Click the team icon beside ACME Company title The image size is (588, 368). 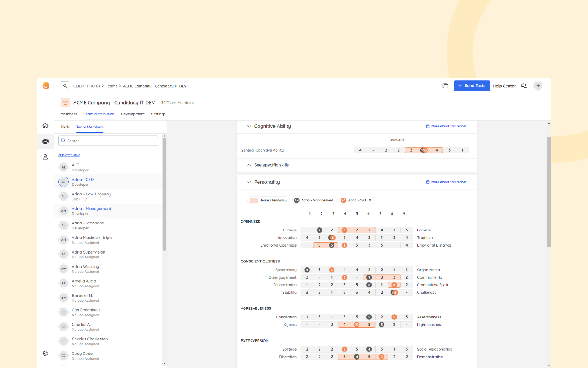tap(65, 103)
